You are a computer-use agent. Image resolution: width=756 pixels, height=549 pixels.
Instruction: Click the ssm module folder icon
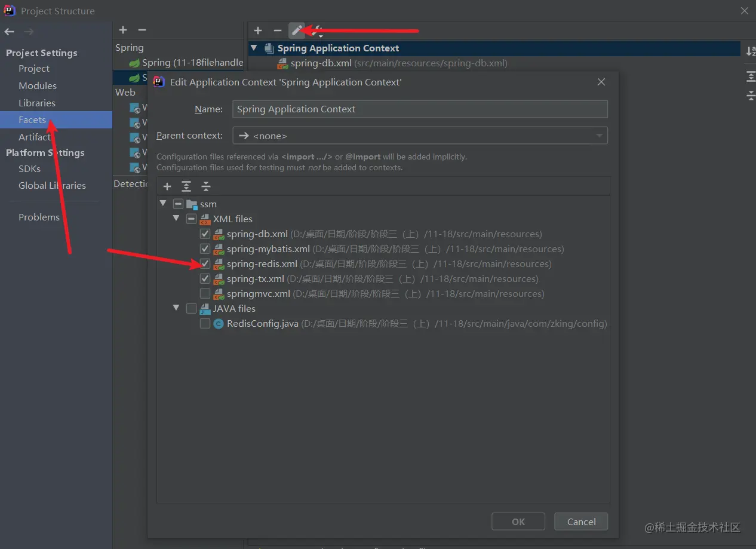[192, 204]
